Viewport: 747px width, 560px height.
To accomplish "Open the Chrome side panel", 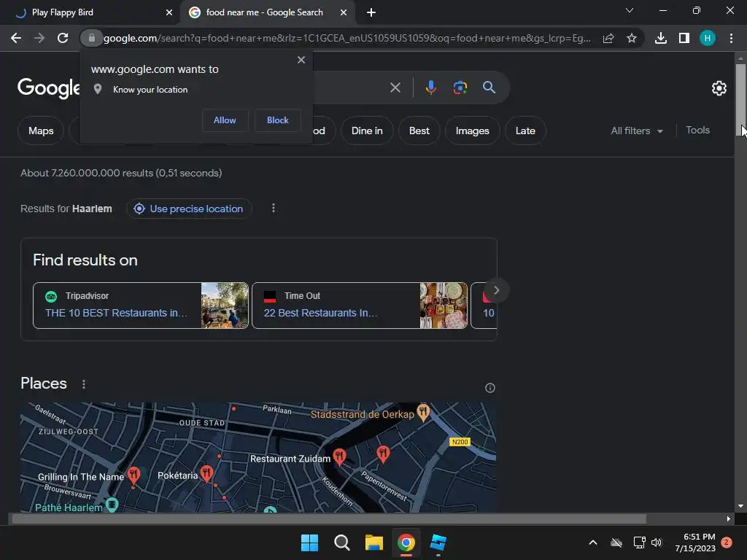I will (x=684, y=38).
